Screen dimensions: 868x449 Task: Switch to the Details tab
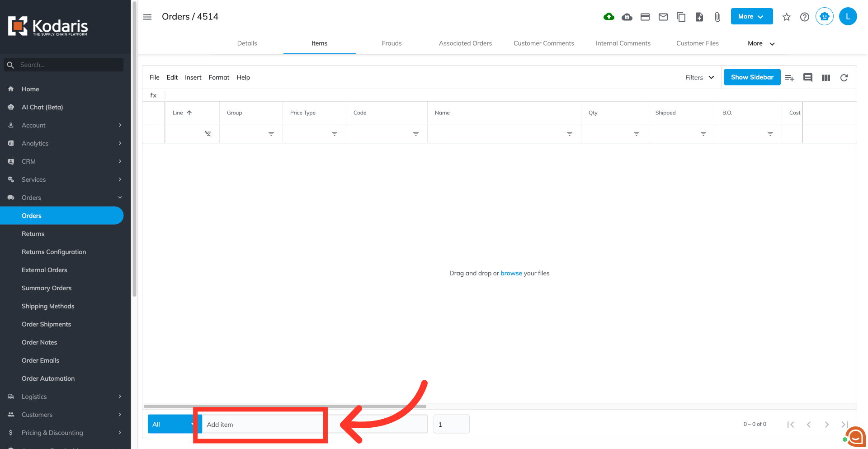[x=247, y=43]
